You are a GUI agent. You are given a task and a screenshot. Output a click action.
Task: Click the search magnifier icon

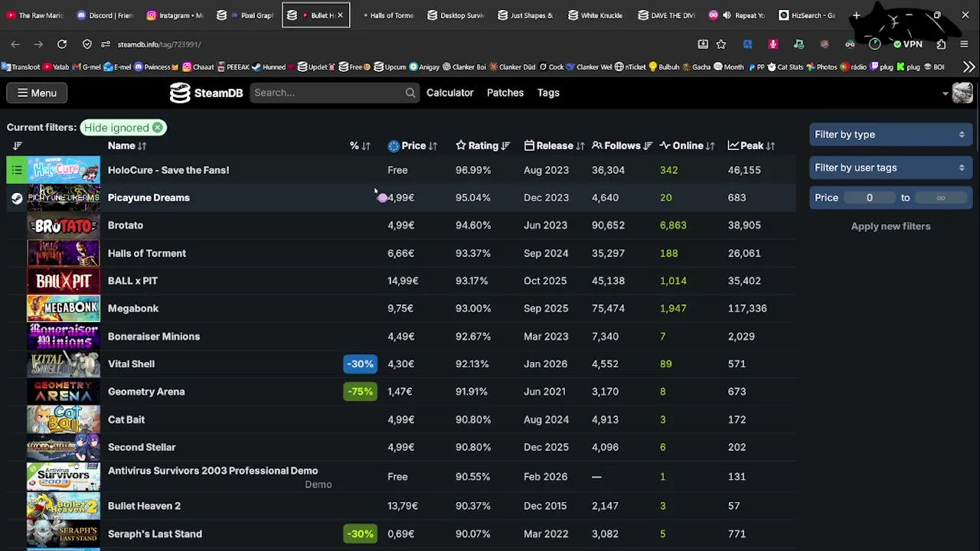[410, 93]
